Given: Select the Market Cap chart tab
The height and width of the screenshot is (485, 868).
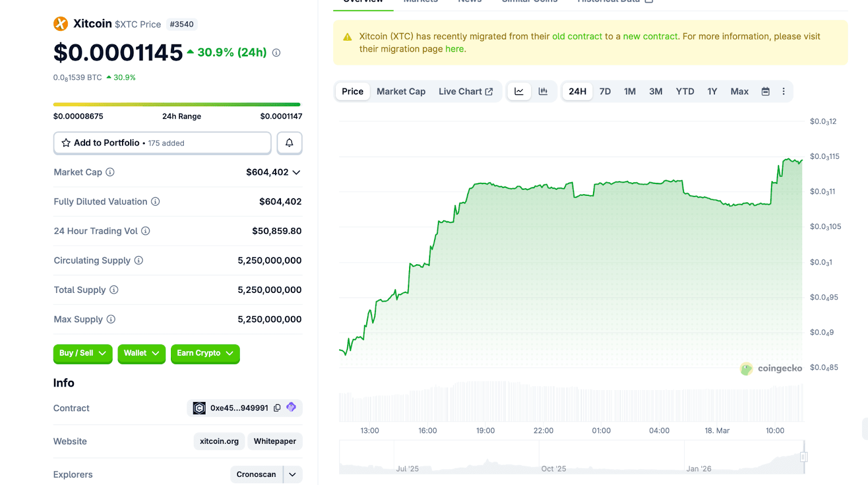Looking at the screenshot, I should click(401, 91).
